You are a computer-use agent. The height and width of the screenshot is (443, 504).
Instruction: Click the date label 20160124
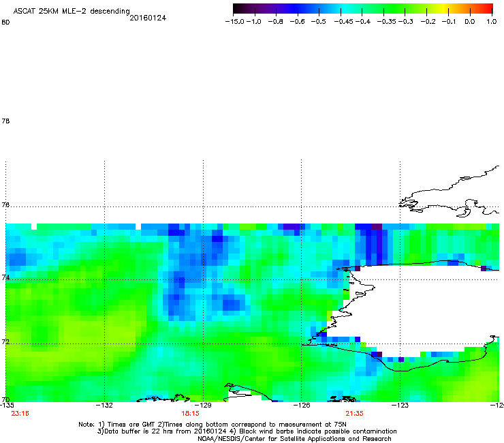tap(148, 18)
